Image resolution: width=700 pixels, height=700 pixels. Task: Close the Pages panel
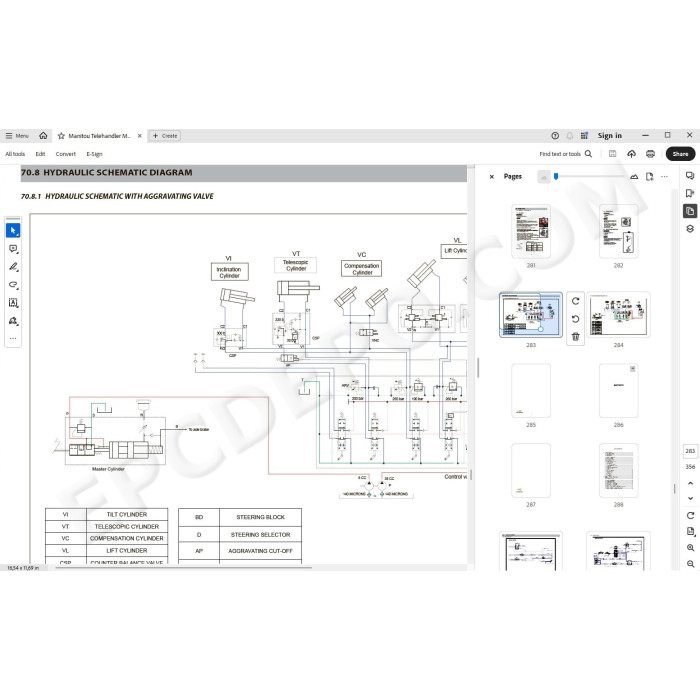[x=492, y=177]
